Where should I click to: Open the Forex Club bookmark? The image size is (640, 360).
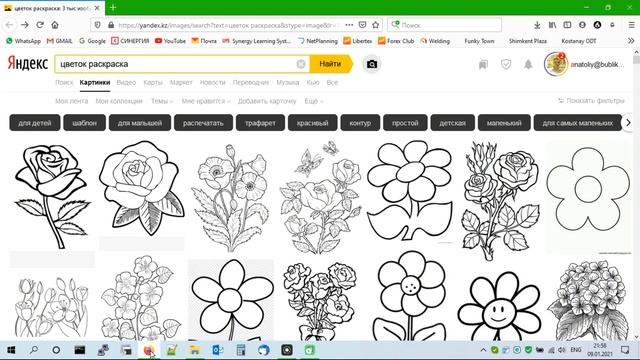[x=396, y=41]
